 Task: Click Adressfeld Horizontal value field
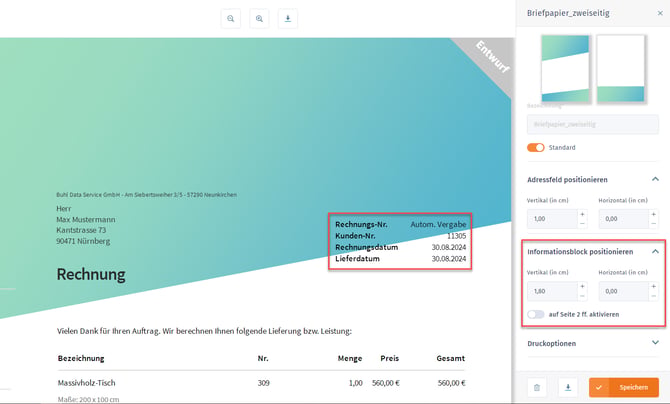623,218
